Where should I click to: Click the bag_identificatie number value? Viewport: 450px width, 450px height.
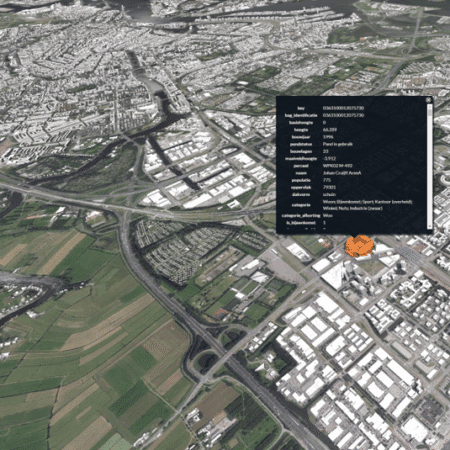click(x=343, y=115)
